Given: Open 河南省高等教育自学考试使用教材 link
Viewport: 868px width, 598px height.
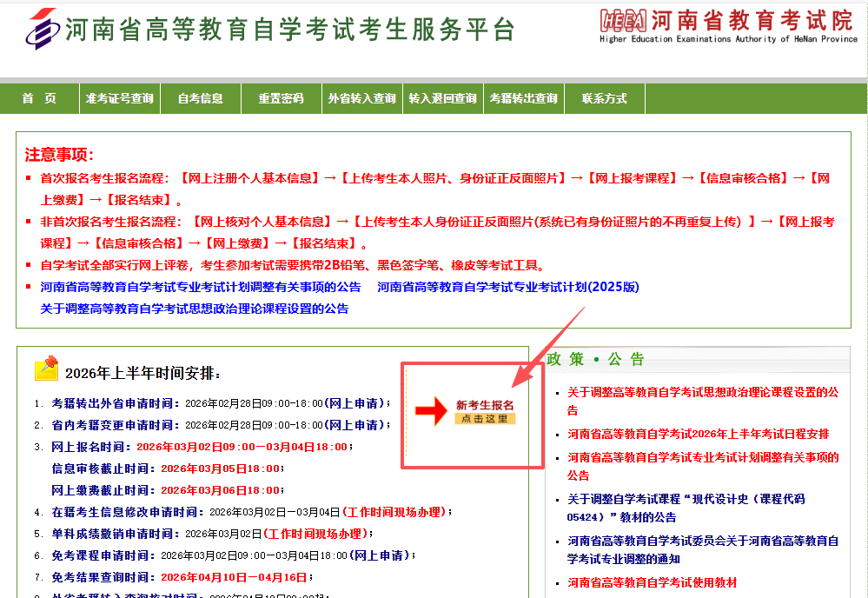Looking at the screenshot, I should pyautogui.click(x=653, y=582).
